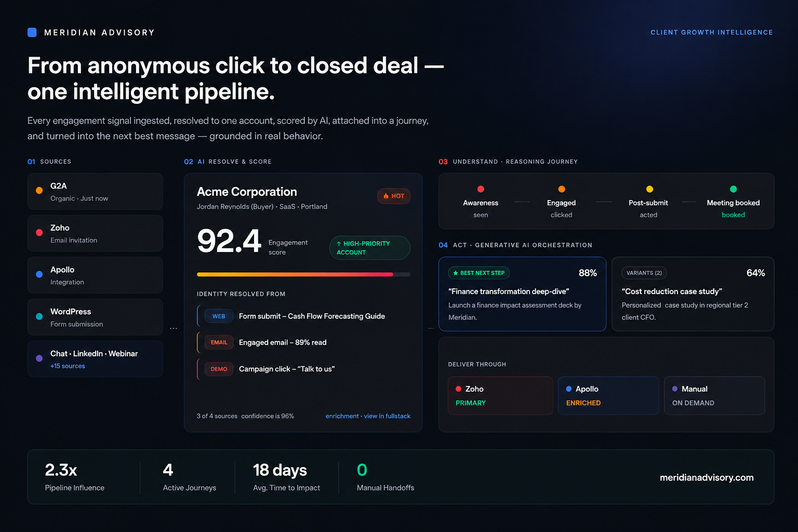The image size is (798, 532).
Task: Click the blue Meridian Advisory logo square
Action: coord(32,32)
